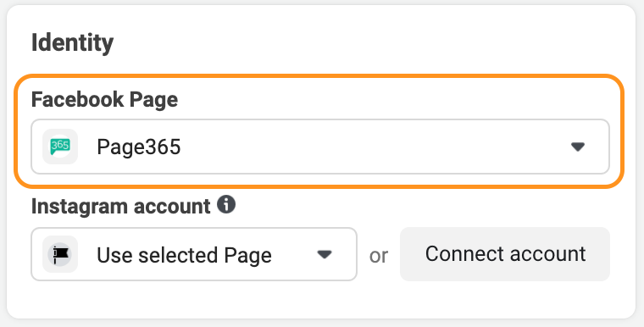Click the Facebook Page field label

[x=104, y=100]
